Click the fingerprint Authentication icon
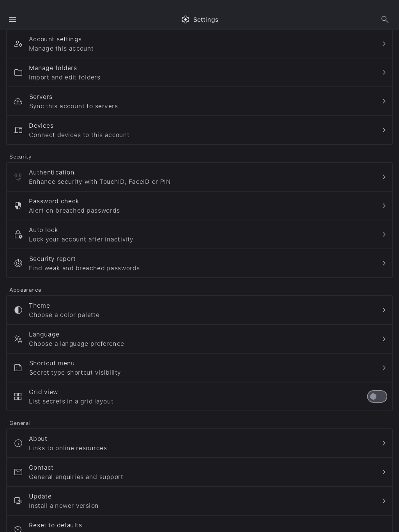This screenshot has width=399, height=532. point(18,177)
